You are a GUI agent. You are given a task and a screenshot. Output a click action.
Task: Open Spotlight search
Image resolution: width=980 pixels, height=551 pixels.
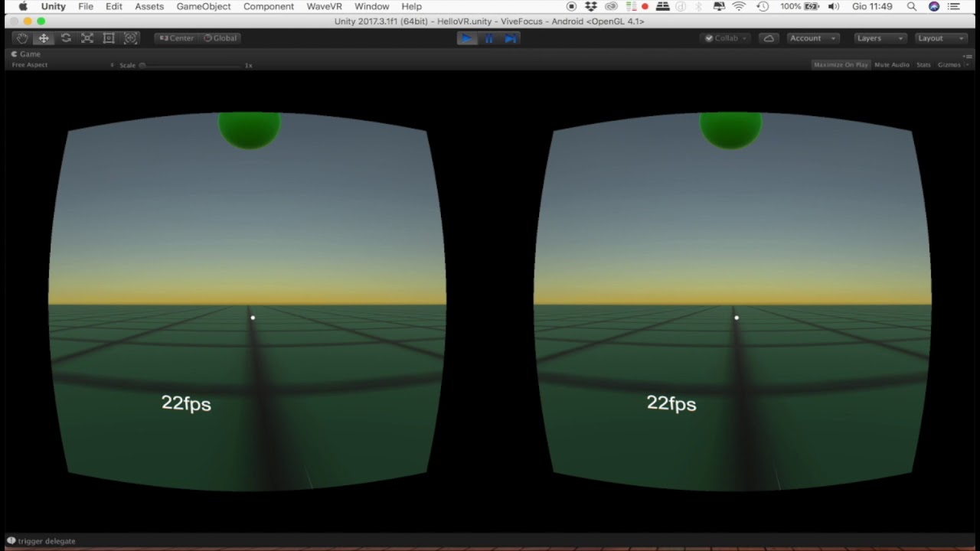point(912,6)
